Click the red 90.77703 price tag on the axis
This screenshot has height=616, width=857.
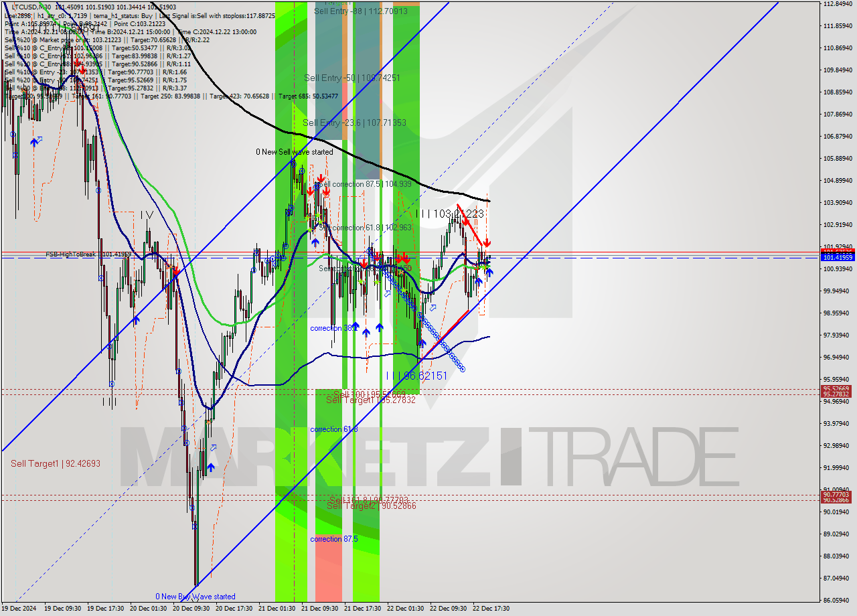click(x=838, y=495)
